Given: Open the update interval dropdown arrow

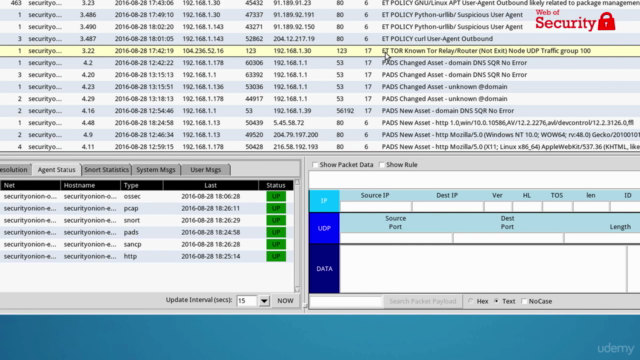Looking at the screenshot, I should coord(264,301).
